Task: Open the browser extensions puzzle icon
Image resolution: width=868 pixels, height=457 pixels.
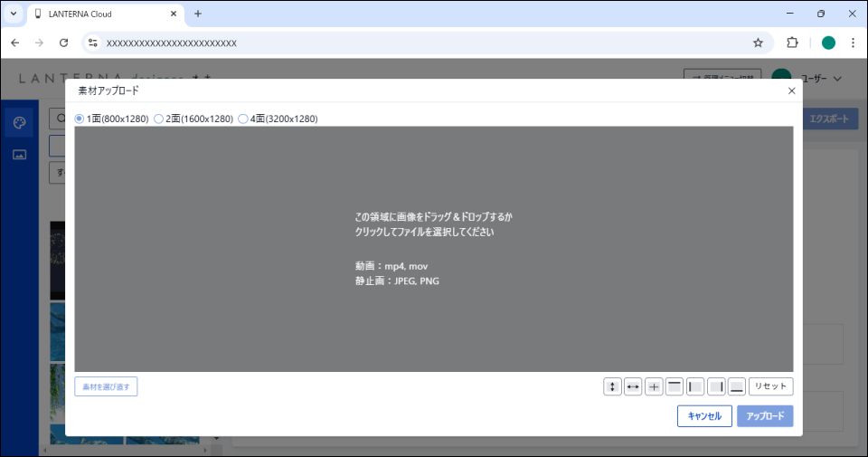Action: tap(792, 43)
